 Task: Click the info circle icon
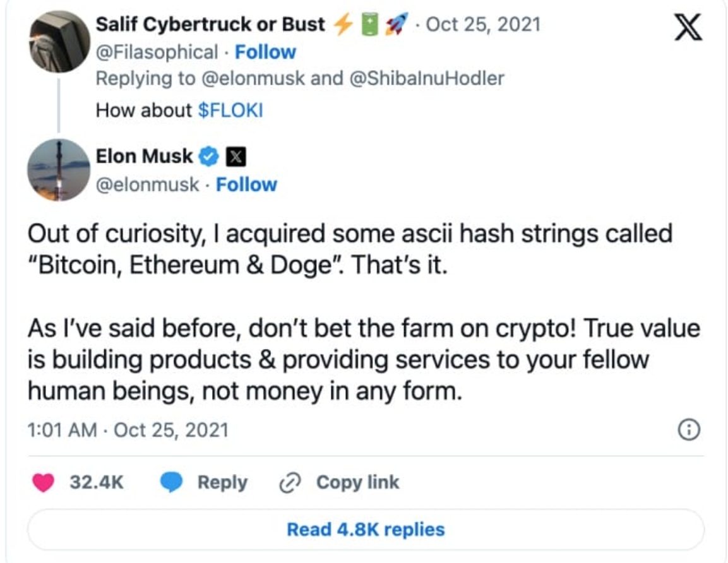click(x=689, y=430)
